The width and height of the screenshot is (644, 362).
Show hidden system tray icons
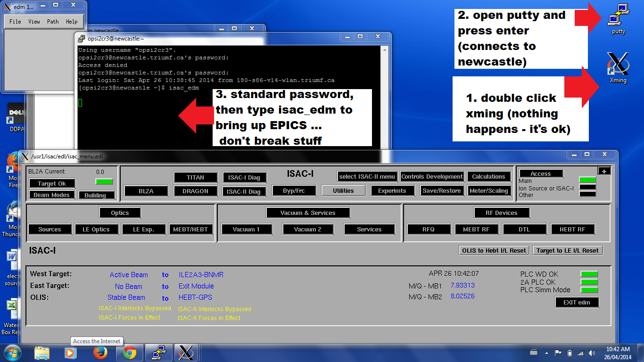point(546,353)
